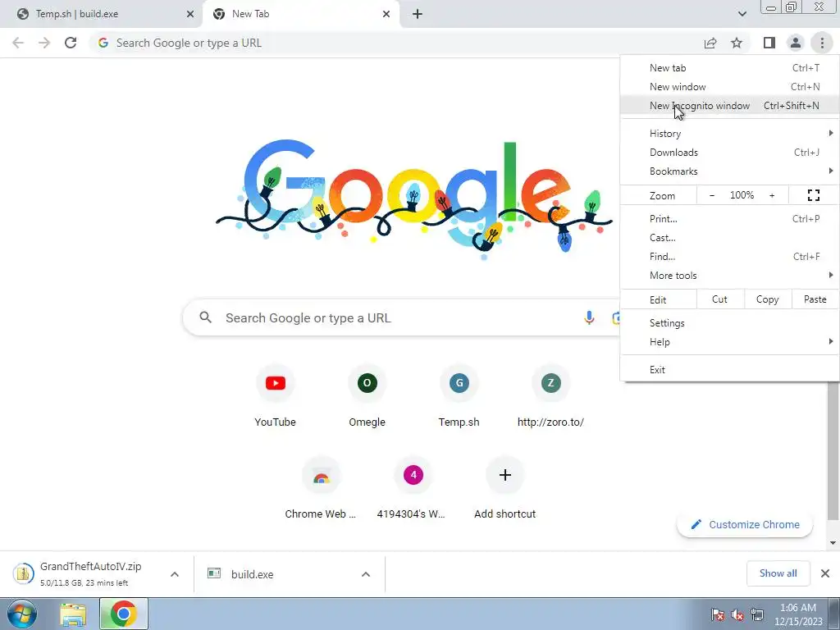Click the fullscreen icon in Zoom row
The height and width of the screenshot is (630, 840).
[x=813, y=195]
